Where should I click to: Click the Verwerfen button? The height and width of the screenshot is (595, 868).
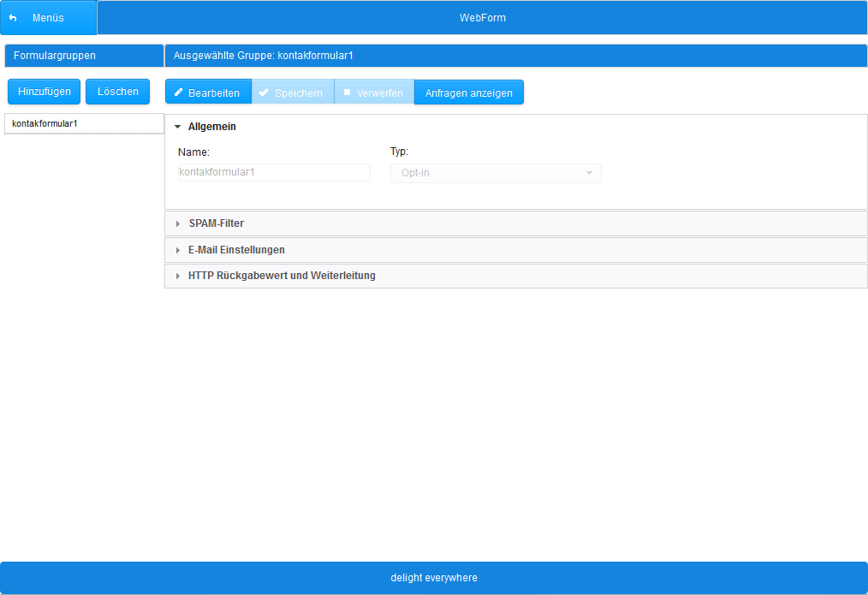tap(374, 92)
